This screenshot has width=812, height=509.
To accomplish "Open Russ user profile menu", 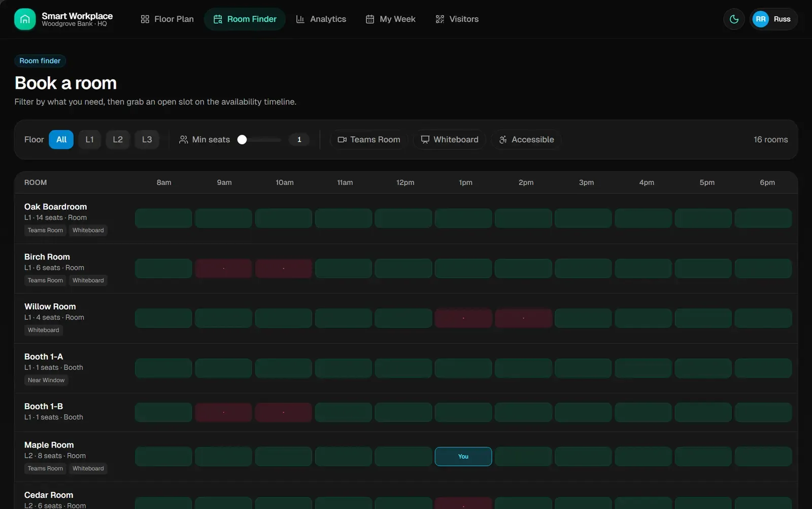I will point(774,19).
